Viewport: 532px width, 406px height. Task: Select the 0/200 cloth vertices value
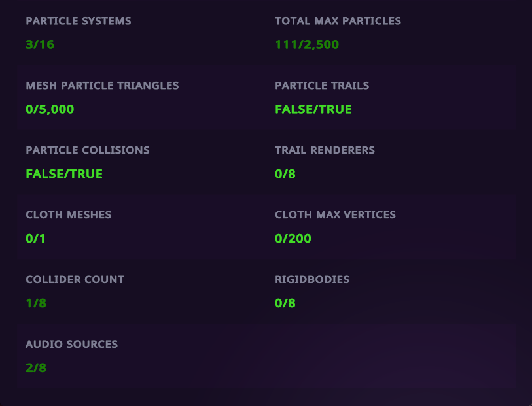[x=293, y=239]
